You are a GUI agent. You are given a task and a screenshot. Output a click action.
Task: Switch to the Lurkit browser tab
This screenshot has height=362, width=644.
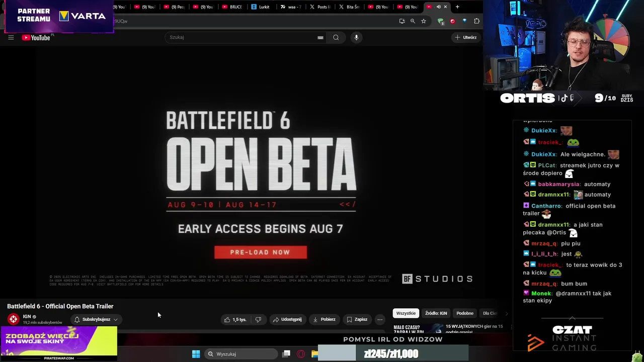[261, 7]
